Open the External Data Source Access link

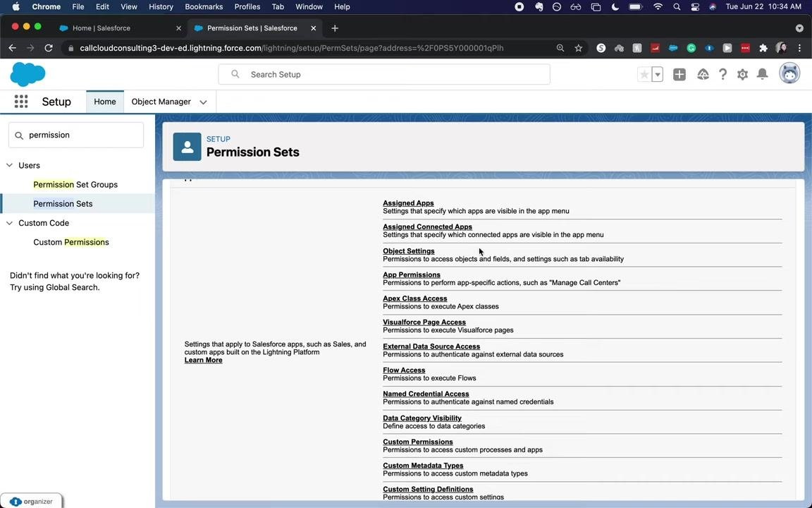pyautogui.click(x=431, y=346)
